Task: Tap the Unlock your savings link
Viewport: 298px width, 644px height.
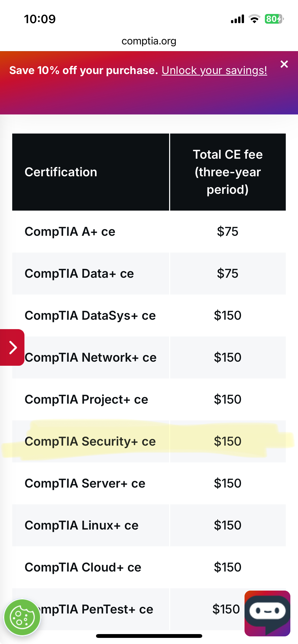Action: click(214, 70)
